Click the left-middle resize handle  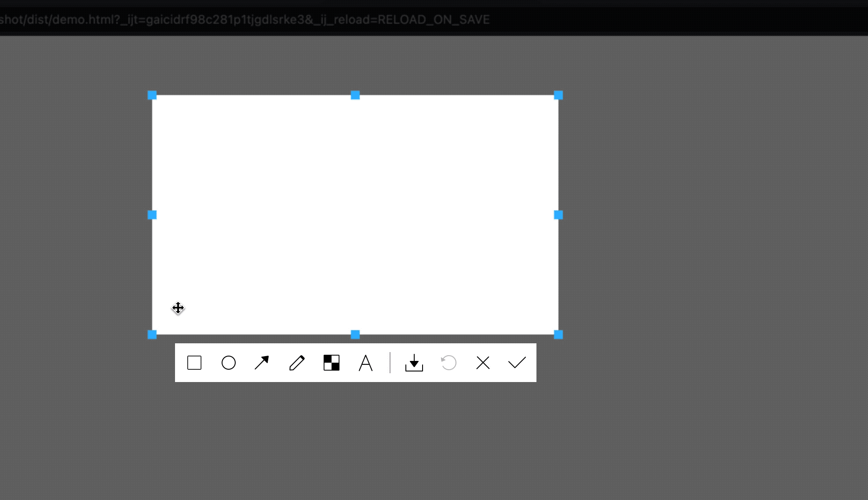tap(153, 215)
